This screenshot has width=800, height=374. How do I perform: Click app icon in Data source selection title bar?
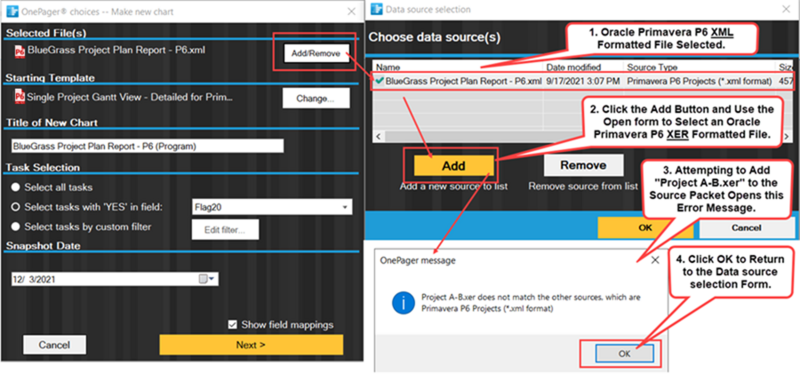pyautogui.click(x=377, y=9)
